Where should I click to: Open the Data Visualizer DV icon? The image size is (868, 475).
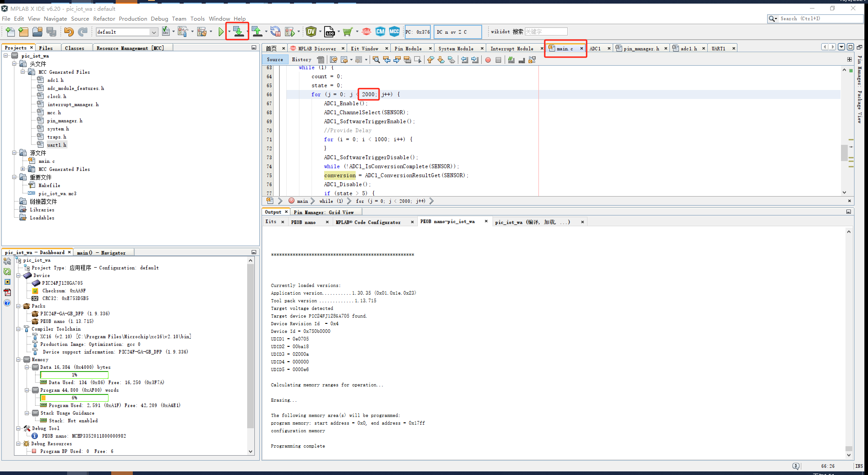311,31
